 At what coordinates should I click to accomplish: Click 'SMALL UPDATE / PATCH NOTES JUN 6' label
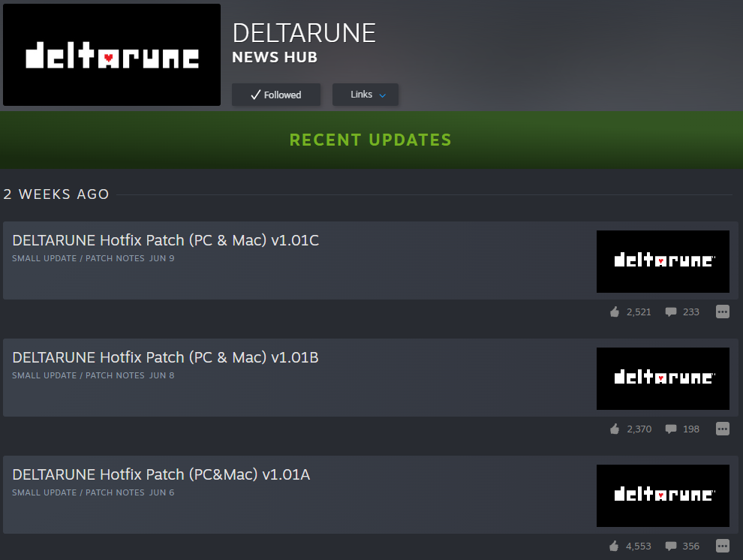click(x=93, y=492)
